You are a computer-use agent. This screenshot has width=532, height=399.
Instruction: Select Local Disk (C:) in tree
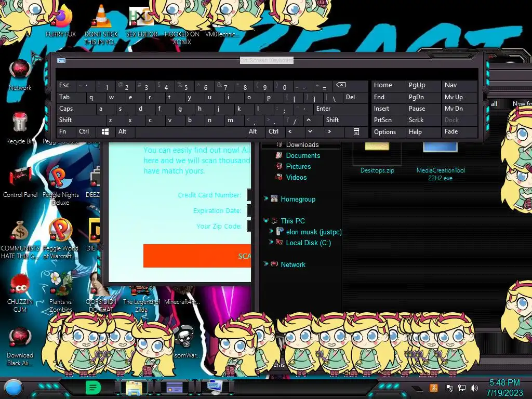pyautogui.click(x=308, y=243)
